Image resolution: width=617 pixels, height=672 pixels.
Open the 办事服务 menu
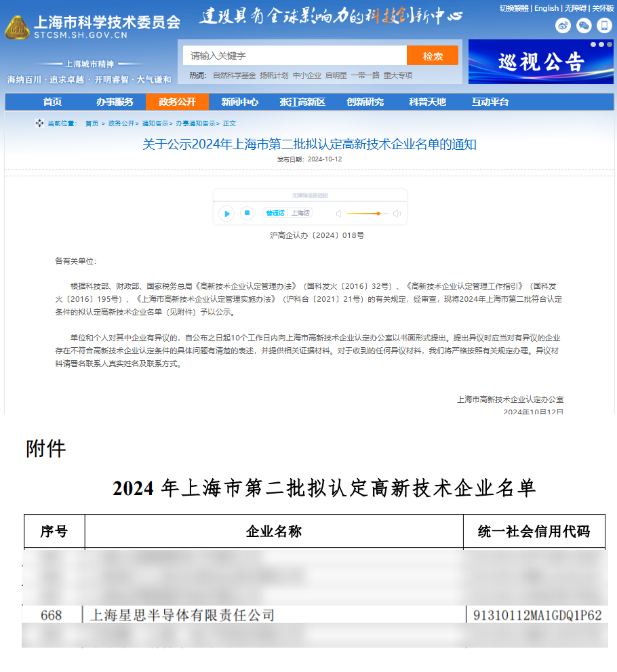pyautogui.click(x=115, y=102)
